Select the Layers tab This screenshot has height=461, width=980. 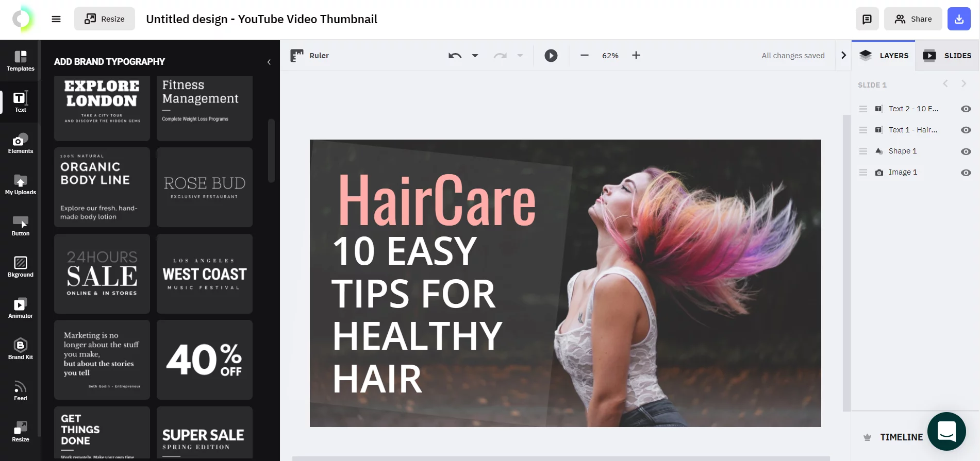click(884, 56)
